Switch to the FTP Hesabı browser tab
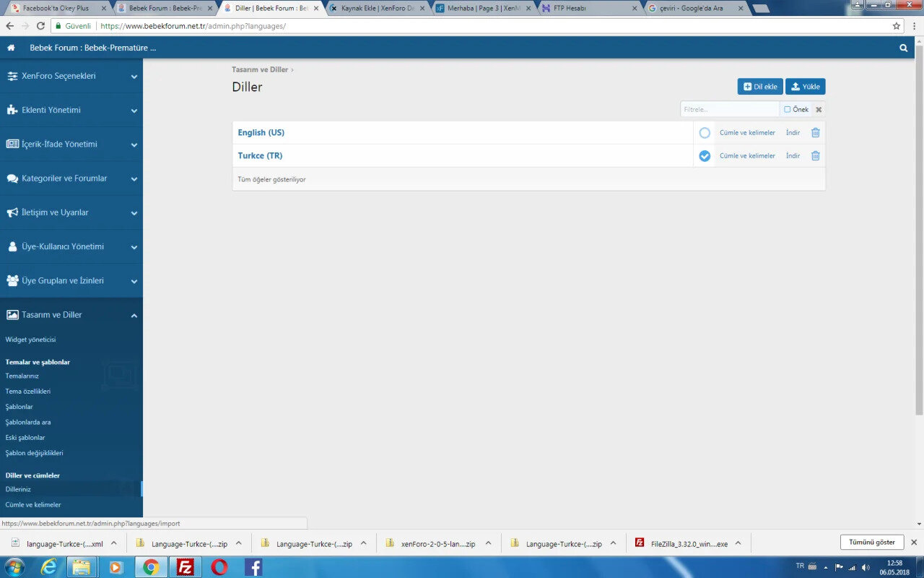Image resolution: width=924 pixels, height=578 pixels. (589, 8)
